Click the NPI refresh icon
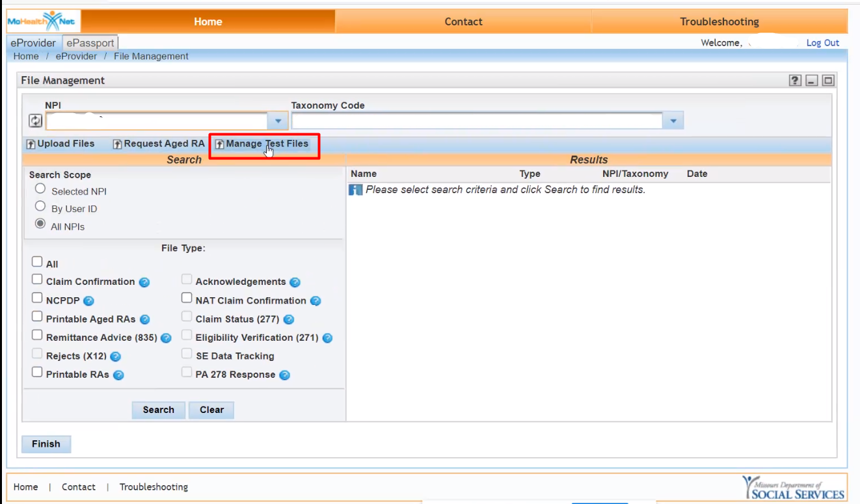 pos(35,121)
